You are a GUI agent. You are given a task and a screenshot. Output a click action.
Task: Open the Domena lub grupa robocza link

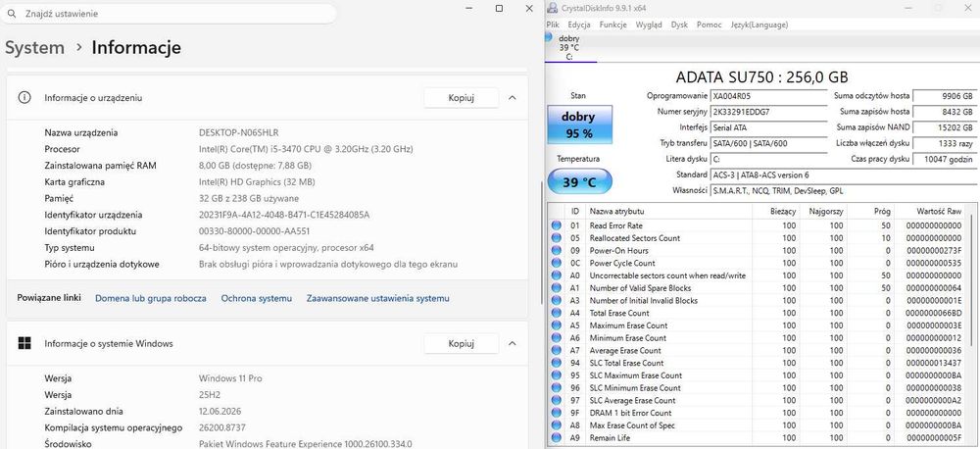[151, 298]
